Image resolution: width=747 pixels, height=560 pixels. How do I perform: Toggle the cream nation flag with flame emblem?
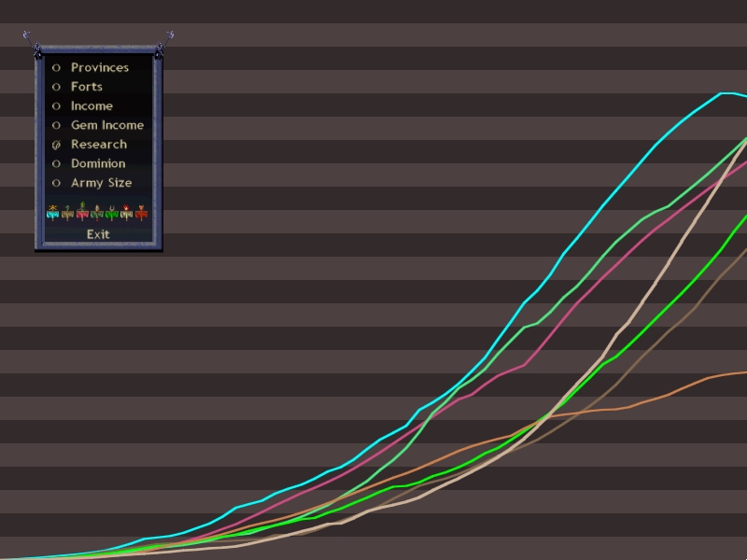click(x=126, y=213)
